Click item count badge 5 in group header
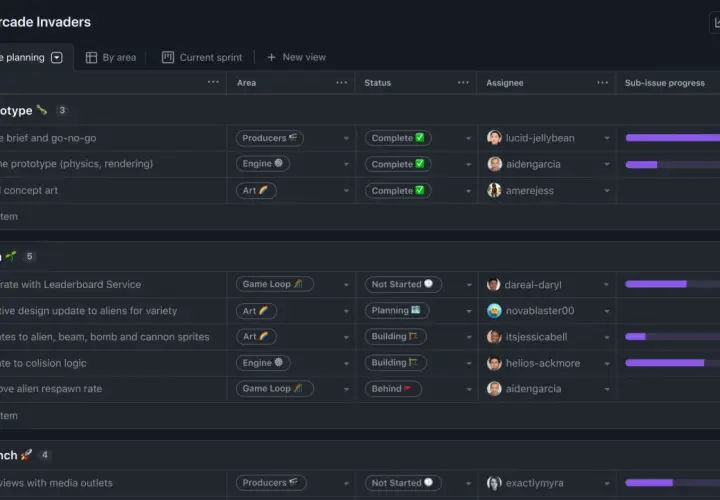The width and height of the screenshot is (720, 500). point(29,256)
